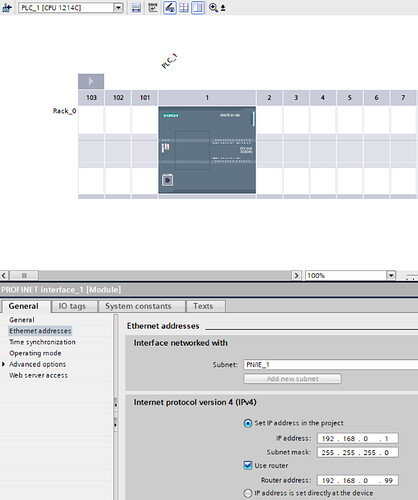Click the highlighted module catalog toolbar icon

[170, 7]
